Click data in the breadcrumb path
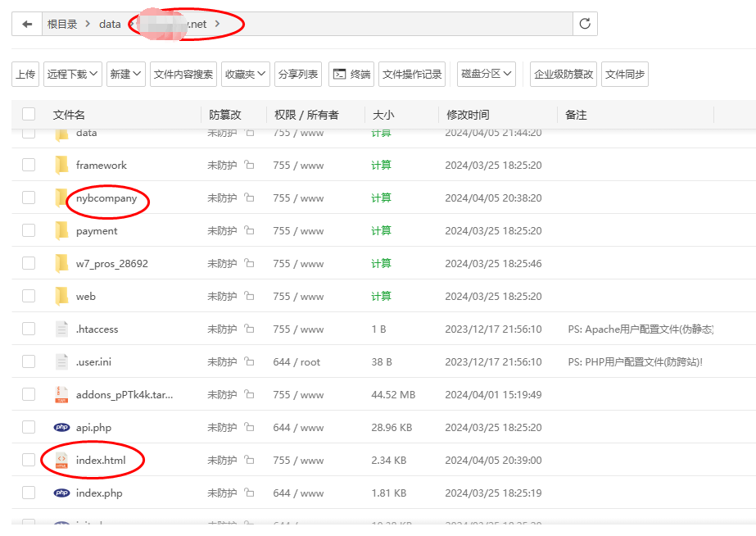 tap(110, 24)
